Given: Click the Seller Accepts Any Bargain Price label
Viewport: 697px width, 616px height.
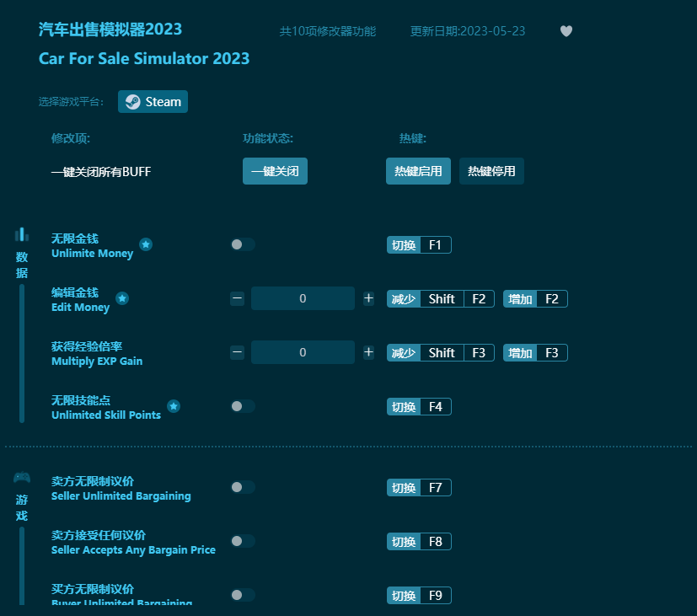Looking at the screenshot, I should click(x=133, y=549).
